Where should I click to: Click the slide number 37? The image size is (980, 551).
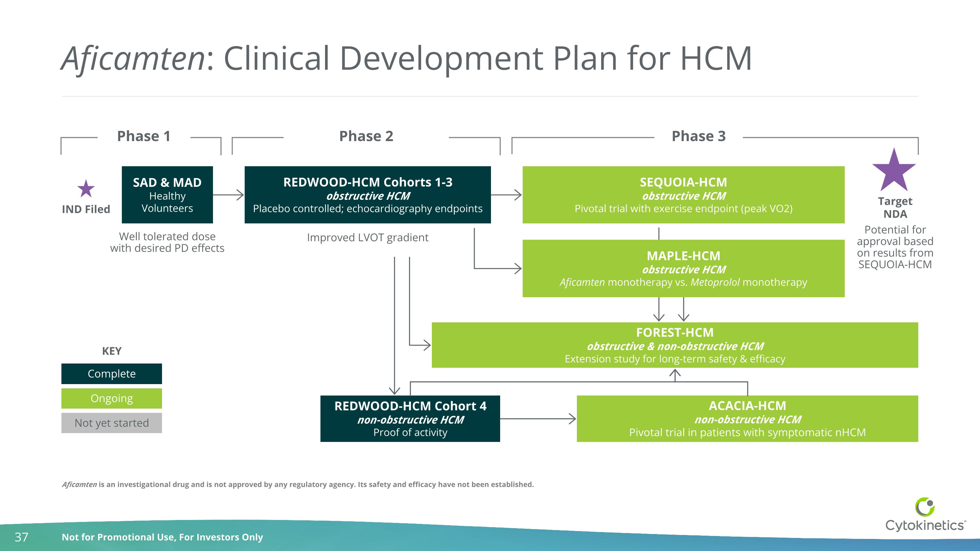pyautogui.click(x=21, y=537)
